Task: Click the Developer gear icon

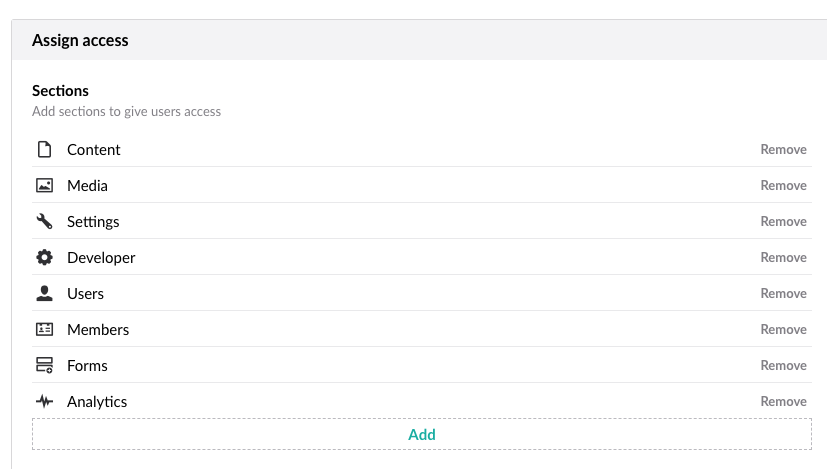Action: (44, 257)
